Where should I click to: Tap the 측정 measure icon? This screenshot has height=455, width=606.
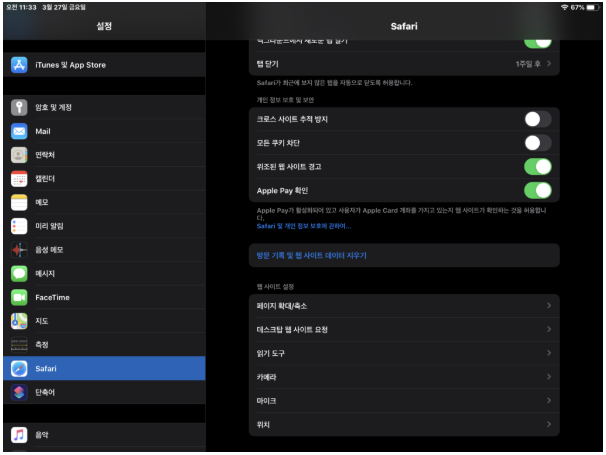click(x=19, y=344)
